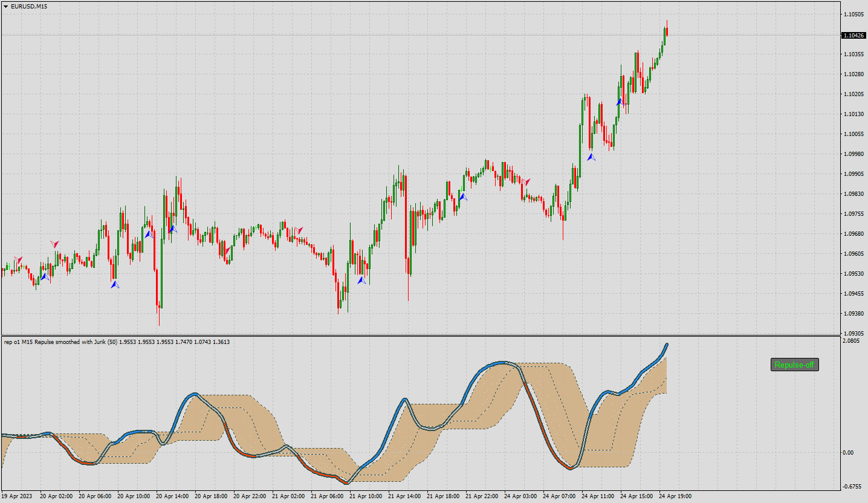Click the 24 Apr 07:00 time label
This screenshot has height=503, width=868.
tap(560, 496)
